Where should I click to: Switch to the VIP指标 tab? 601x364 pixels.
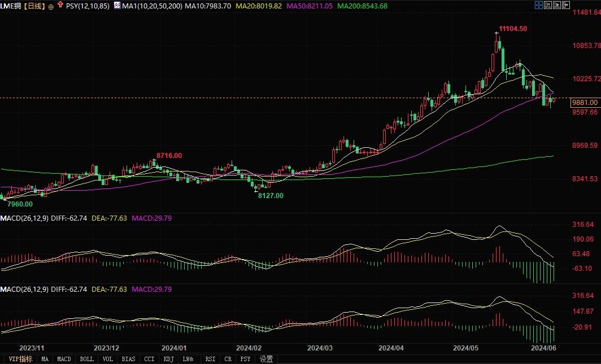[19, 359]
